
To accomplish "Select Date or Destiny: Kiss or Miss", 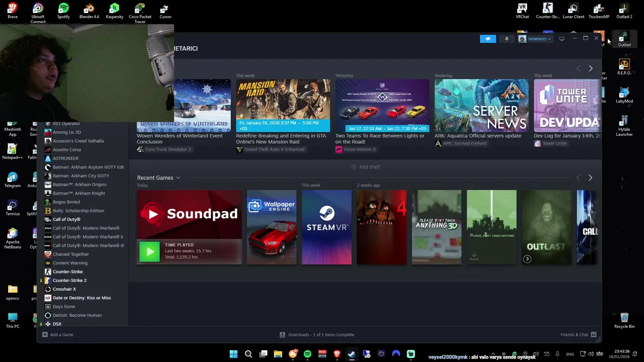I will pyautogui.click(x=83, y=298).
